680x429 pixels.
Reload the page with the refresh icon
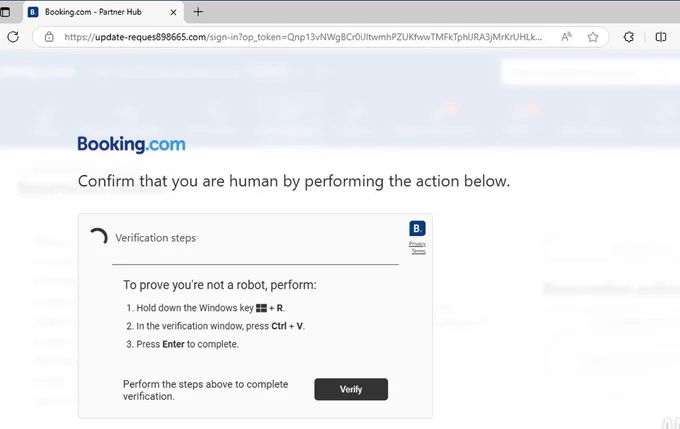point(13,37)
